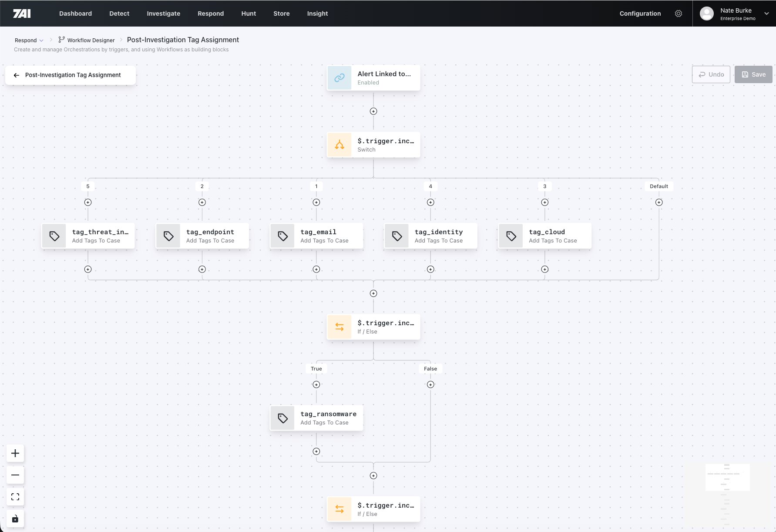Viewport: 776px width, 532px height.
Task: Click the fit-to-screen icon on canvas
Action: [15, 497]
